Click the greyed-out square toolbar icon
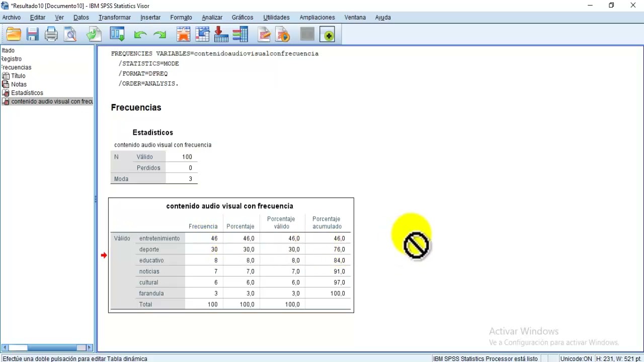 click(307, 35)
